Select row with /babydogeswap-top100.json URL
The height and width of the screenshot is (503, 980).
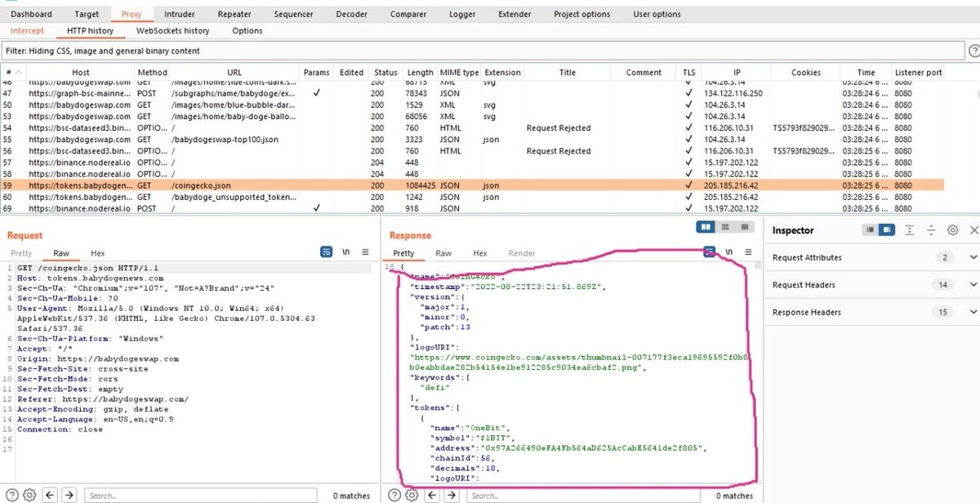coord(474,140)
